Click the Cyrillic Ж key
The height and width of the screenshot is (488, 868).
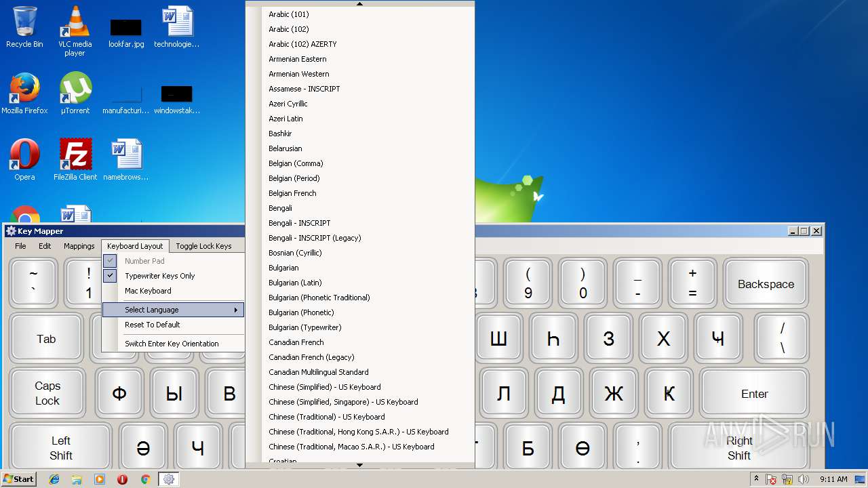pyautogui.click(x=613, y=393)
